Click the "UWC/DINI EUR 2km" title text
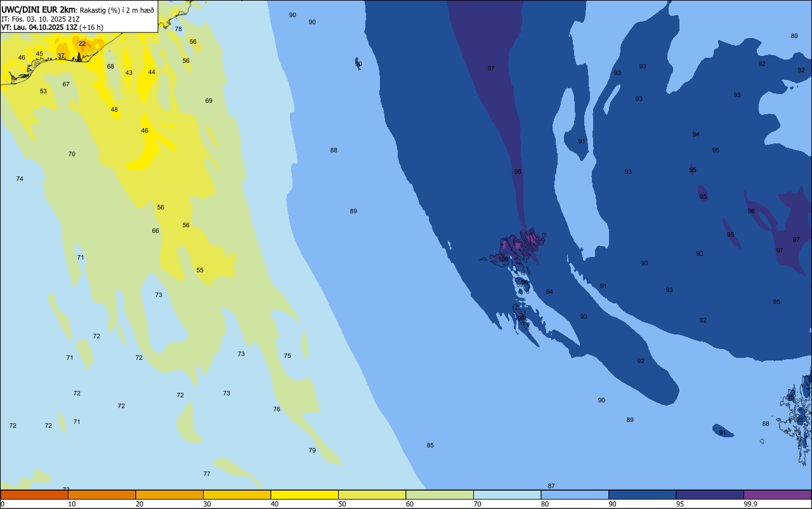 (x=39, y=9)
